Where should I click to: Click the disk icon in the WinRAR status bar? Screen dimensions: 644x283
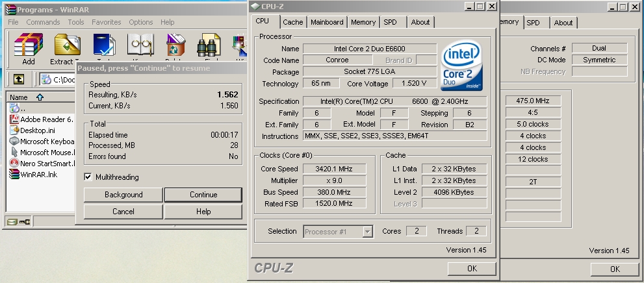pos(12,222)
